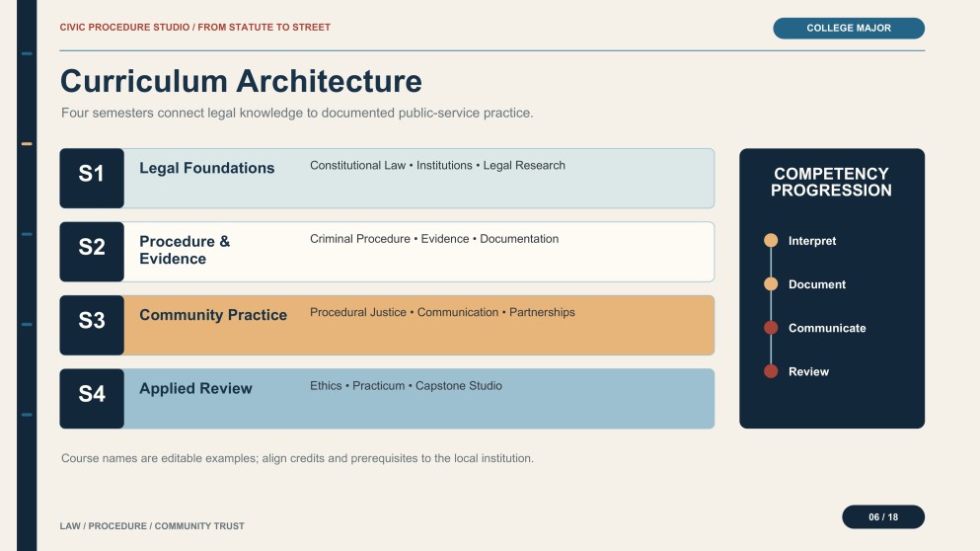Click the Procedure & Evidence row title

point(185,250)
